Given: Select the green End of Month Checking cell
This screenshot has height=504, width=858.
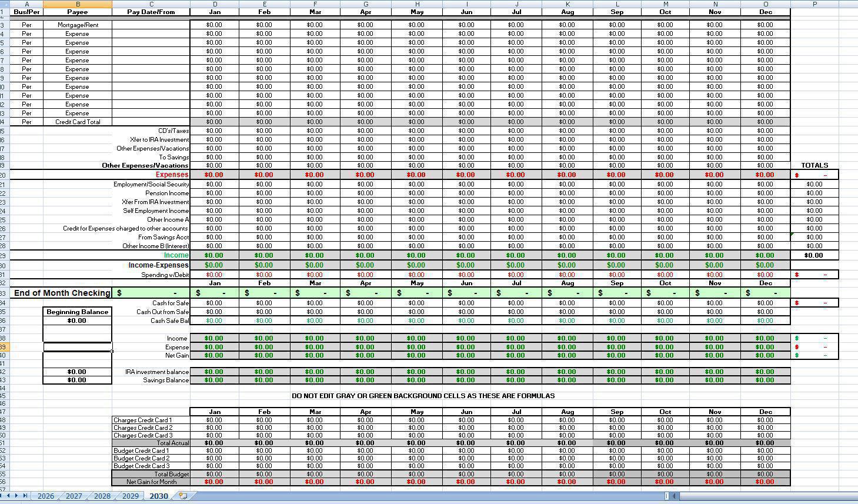Looking at the screenshot, I should (x=151, y=292).
